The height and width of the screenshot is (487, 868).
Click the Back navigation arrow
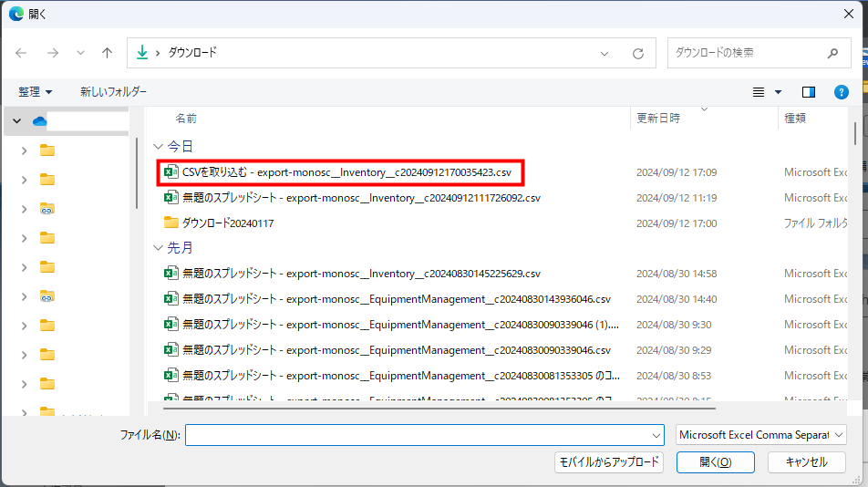[22, 53]
